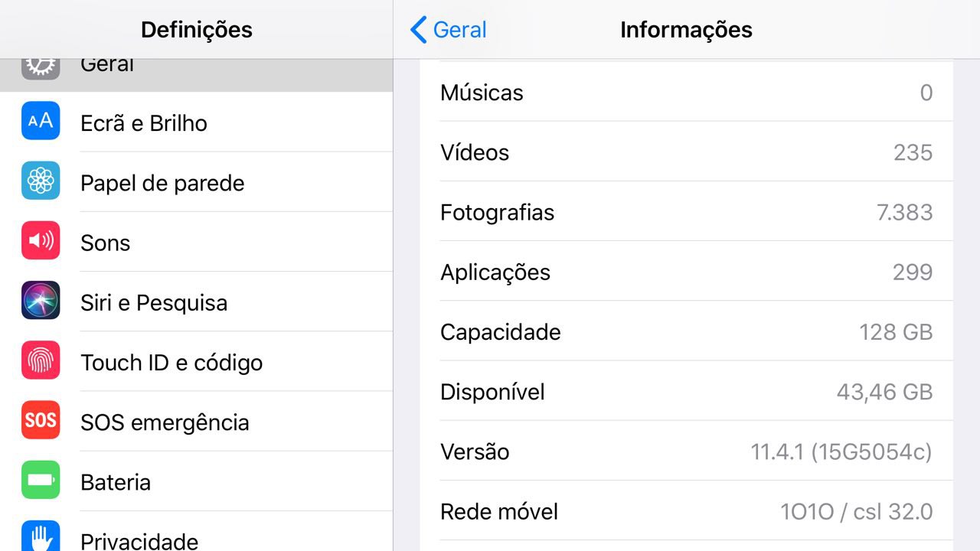Select the Aplicações row
This screenshot has height=551, width=980.
pos(686,272)
